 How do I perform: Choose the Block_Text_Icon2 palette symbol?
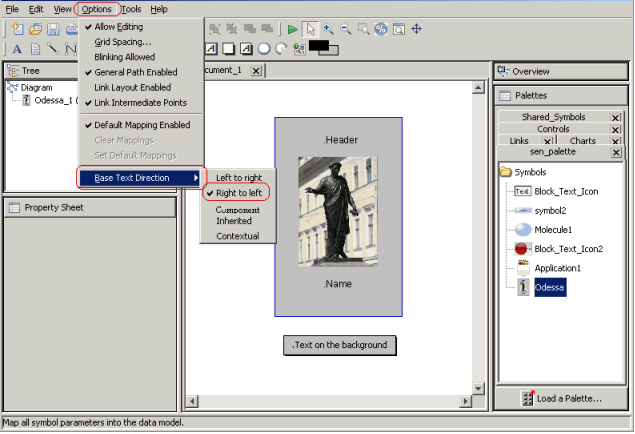click(567, 248)
